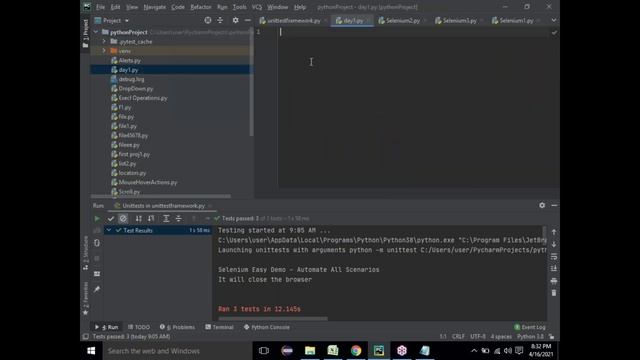Toggle the Project side panel tab
640x360 pixels.
click(x=85, y=33)
